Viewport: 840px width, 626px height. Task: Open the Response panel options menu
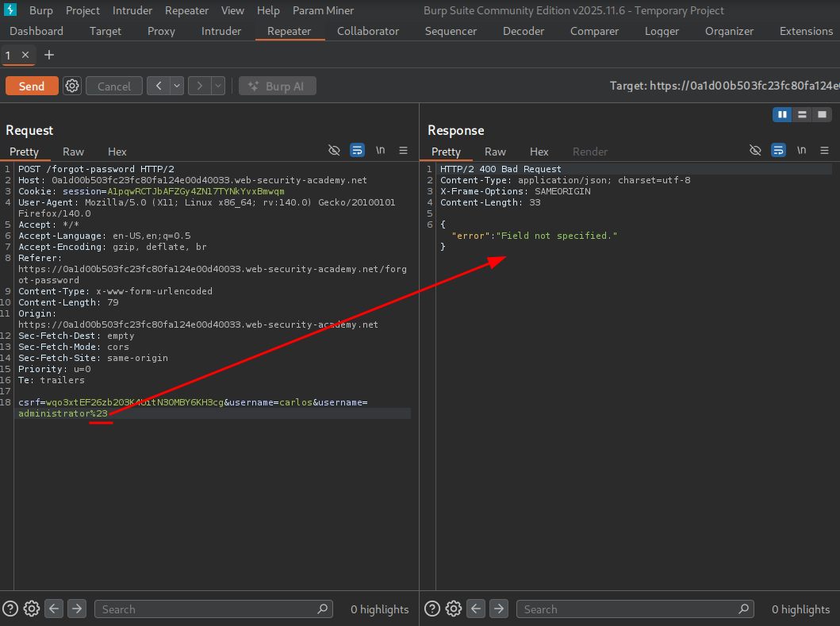pos(824,151)
